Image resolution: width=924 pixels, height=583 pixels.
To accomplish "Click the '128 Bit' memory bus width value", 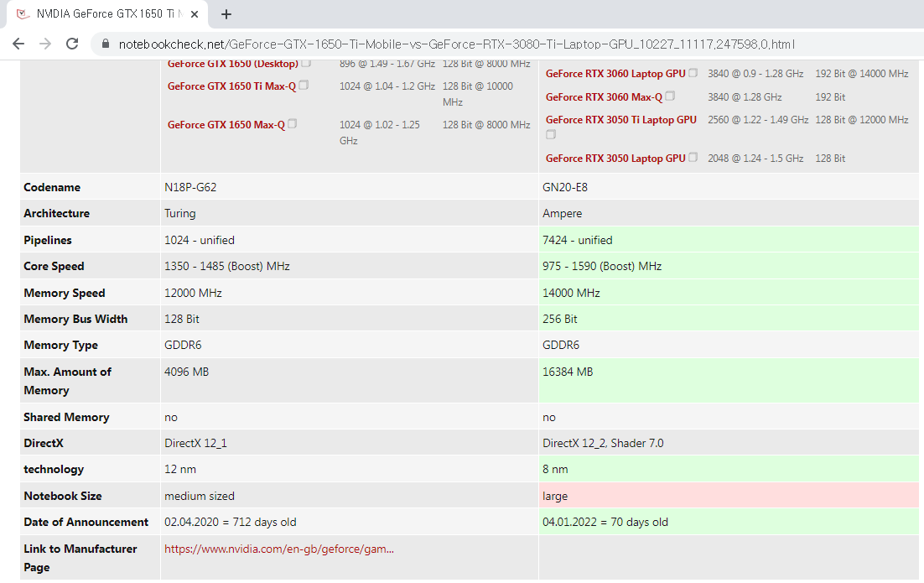I will (181, 319).
